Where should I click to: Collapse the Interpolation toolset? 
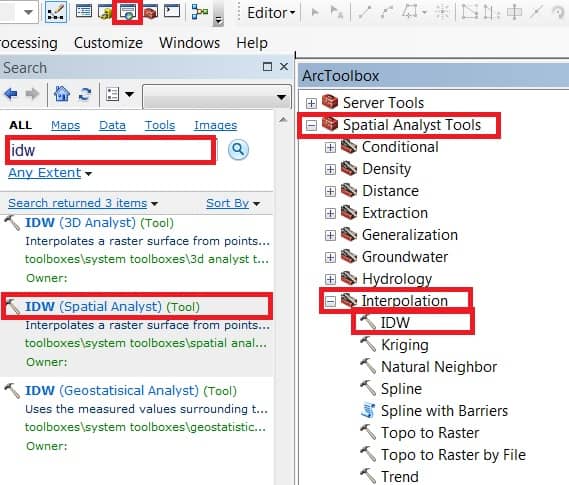point(330,301)
